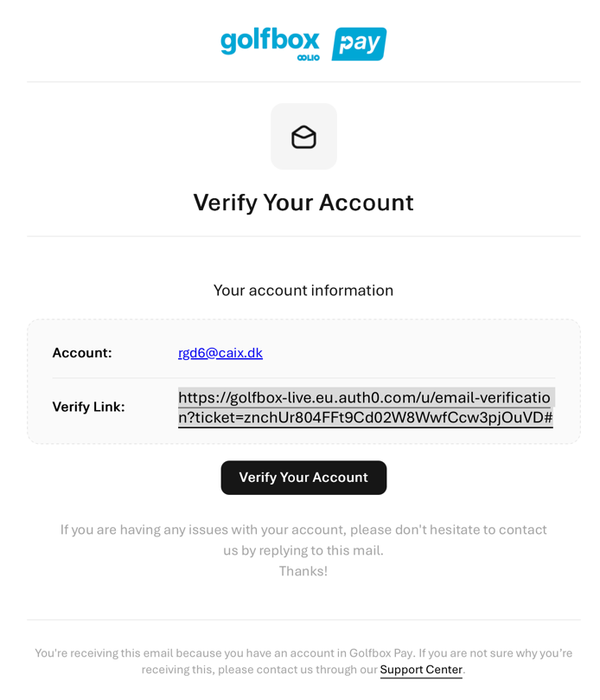The image size is (600, 700).
Task: Click the "n?ticket=znchUr804" line of the verify link
Action: [365, 418]
